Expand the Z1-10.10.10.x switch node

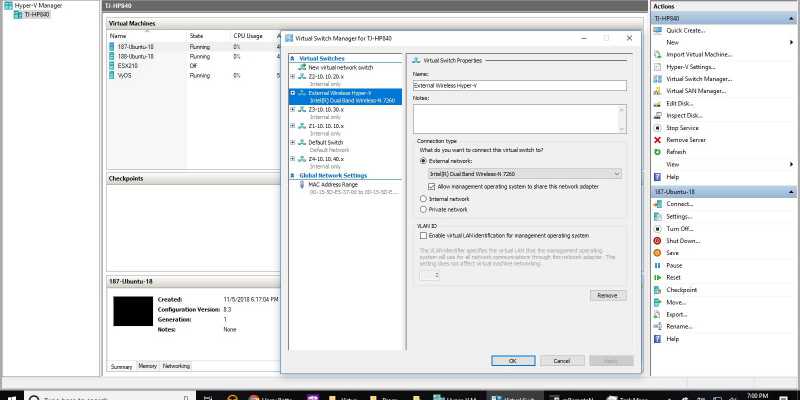(x=292, y=126)
